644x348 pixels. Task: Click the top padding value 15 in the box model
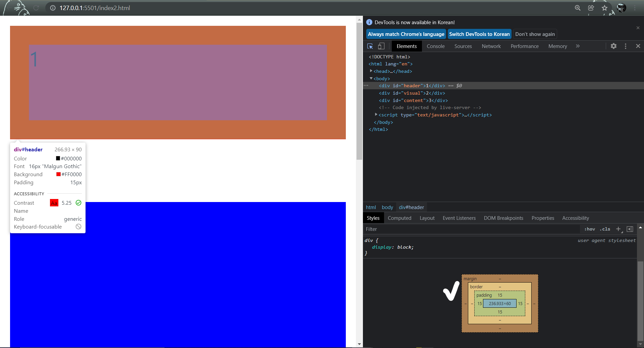(x=500, y=295)
